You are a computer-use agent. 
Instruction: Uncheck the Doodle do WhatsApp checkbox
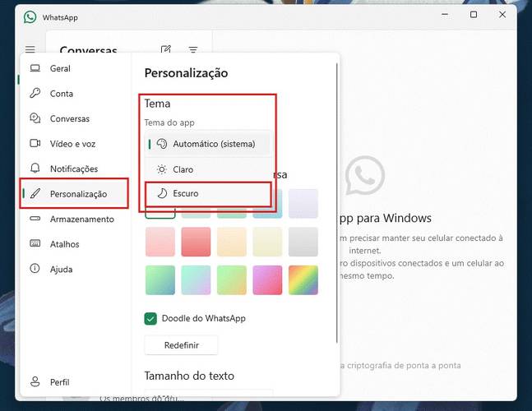(150, 319)
